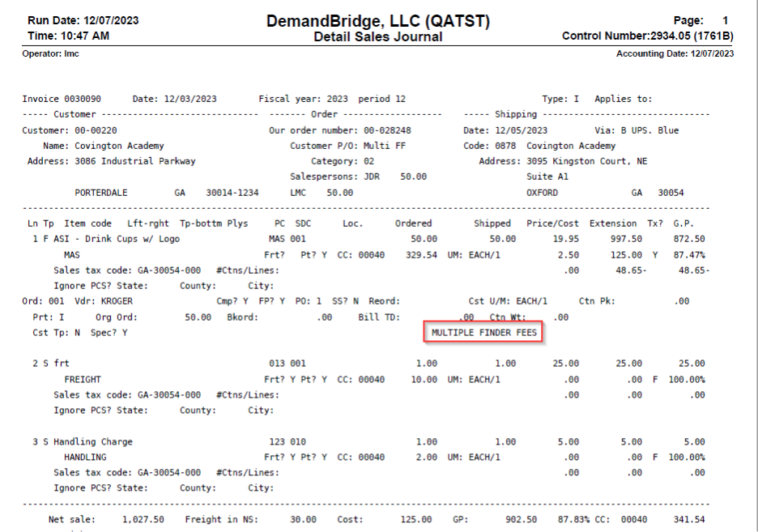The width and height of the screenshot is (758, 532).
Task: Click the 'Cst Tp: N' text
Action: [56, 333]
